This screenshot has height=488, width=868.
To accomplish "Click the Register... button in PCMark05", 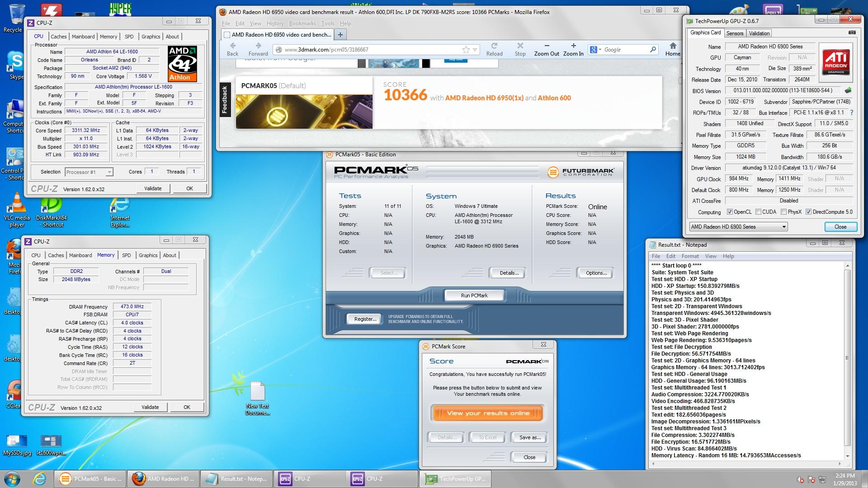I will click(x=365, y=319).
